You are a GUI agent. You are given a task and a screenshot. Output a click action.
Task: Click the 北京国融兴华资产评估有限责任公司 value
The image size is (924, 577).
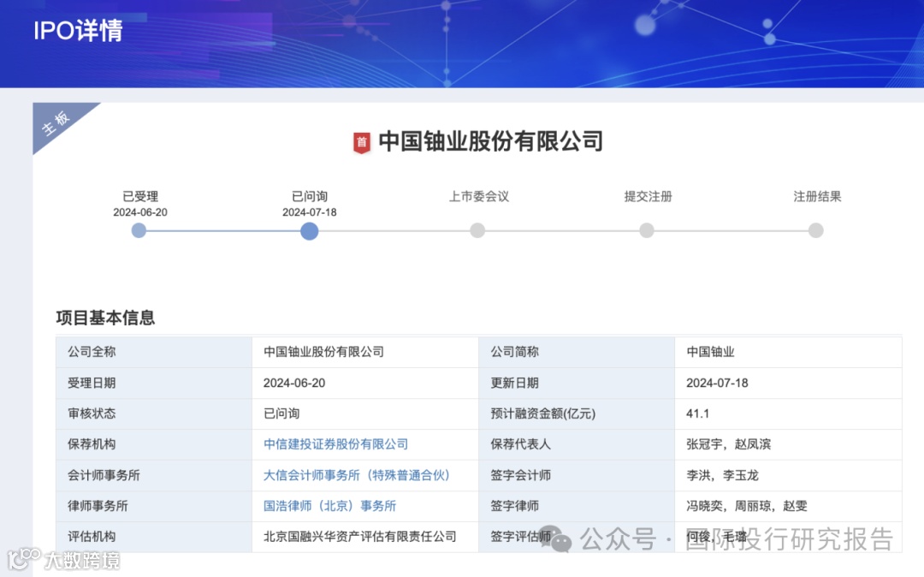pyautogui.click(x=360, y=536)
